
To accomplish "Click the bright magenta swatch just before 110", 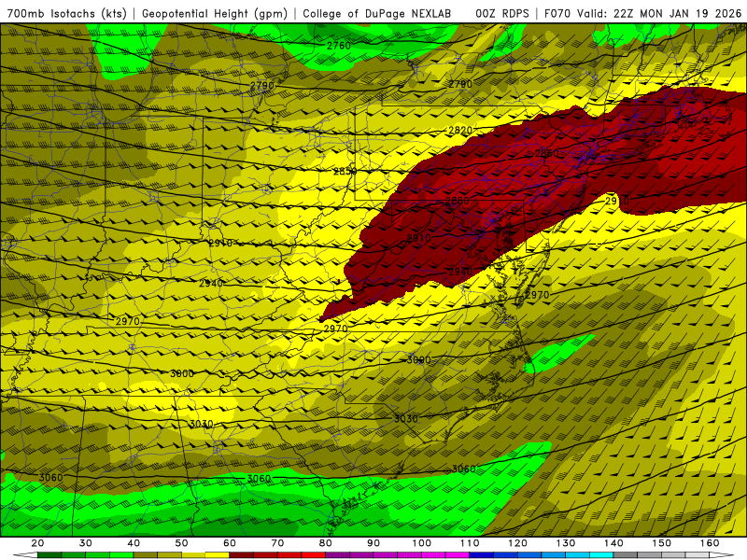I will pyautogui.click(x=458, y=555).
